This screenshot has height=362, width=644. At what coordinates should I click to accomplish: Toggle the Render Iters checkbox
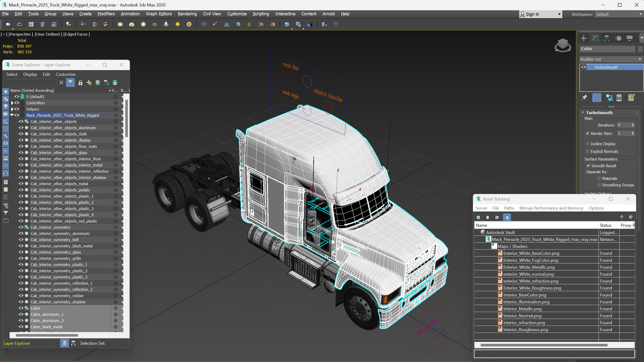587,134
